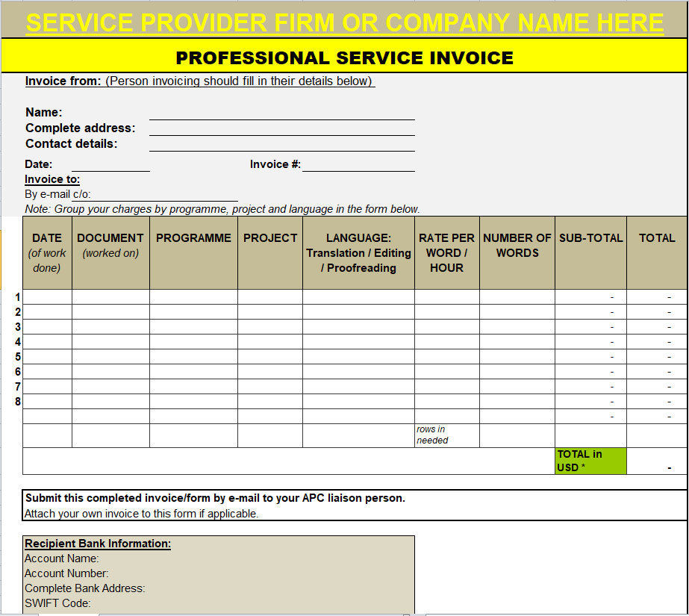Click the 'rows in needed' note cell

coord(446,435)
